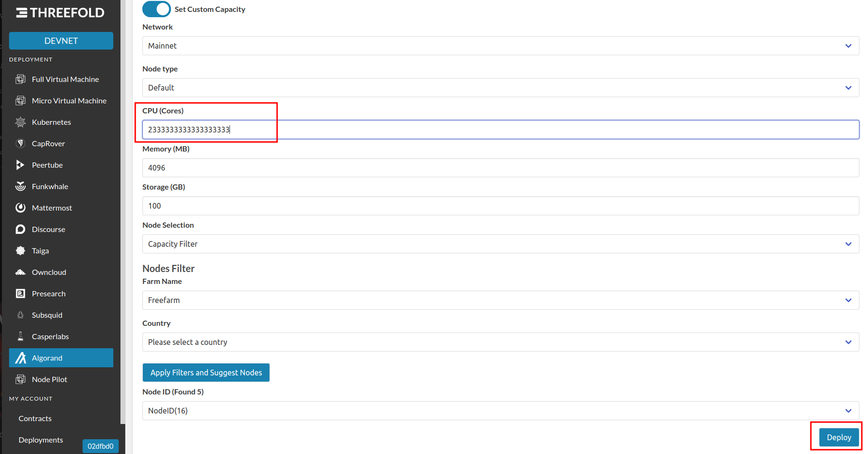Select the Peertube icon in sidebar
868x454 pixels.
[x=21, y=165]
